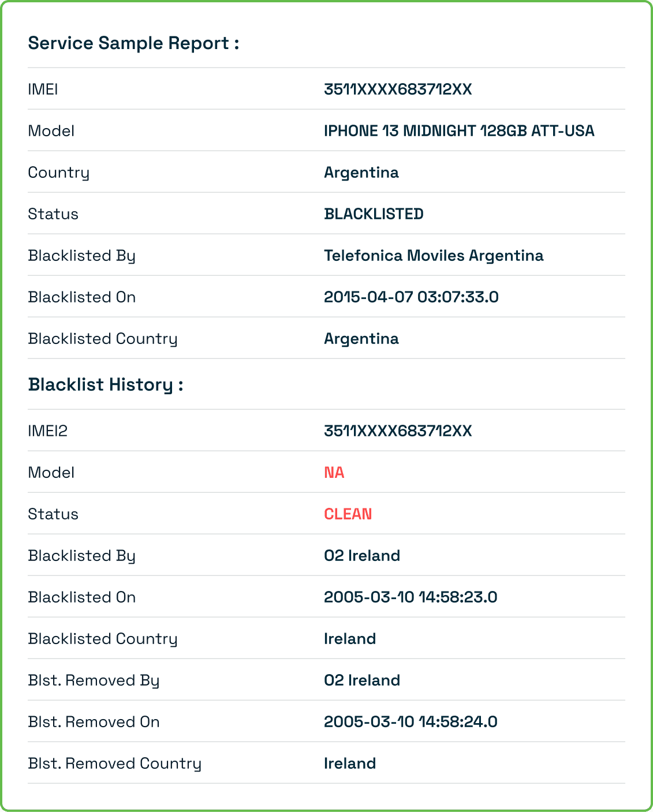
Task: Select the red BLACKLISTED status value
Action: tap(374, 214)
